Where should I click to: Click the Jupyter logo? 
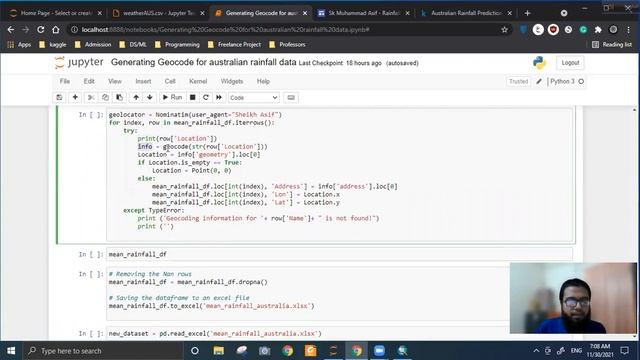[79, 62]
